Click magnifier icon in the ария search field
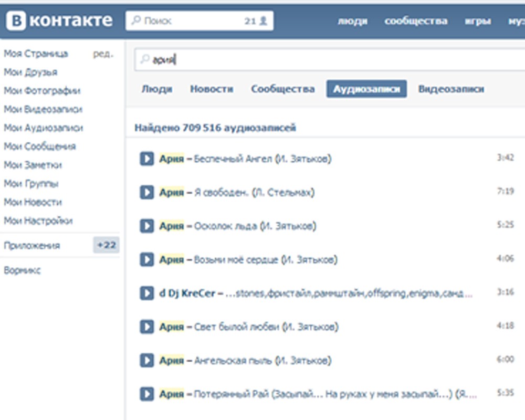The image size is (525, 420). coord(145,59)
